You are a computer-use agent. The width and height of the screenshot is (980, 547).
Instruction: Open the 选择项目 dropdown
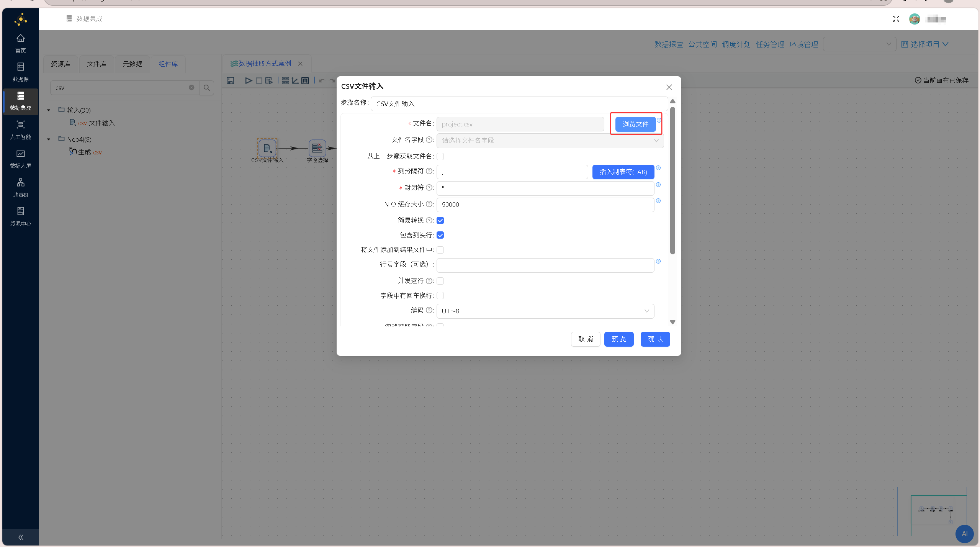coord(925,44)
